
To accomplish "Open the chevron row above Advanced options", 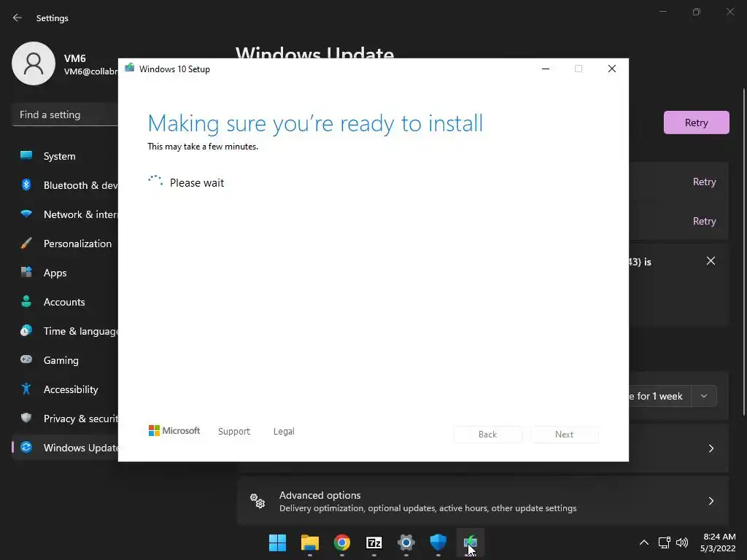I will (x=711, y=448).
